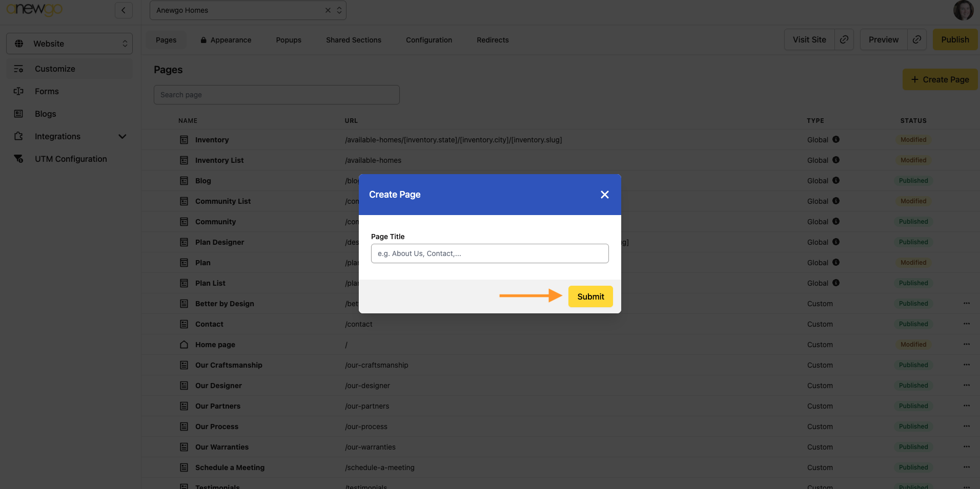This screenshot has height=489, width=980.
Task: Click the Forms icon in sidebar
Action: pos(18,91)
